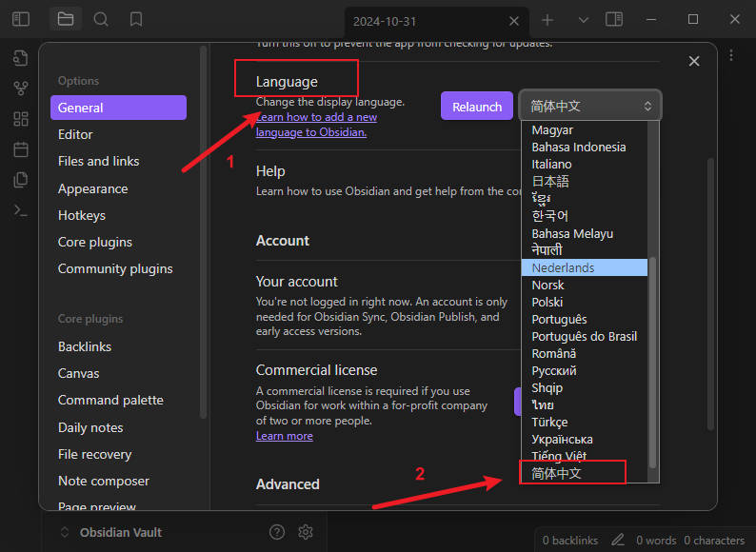Select General in settings sidebar
The width and height of the screenshot is (756, 552).
pyautogui.click(x=118, y=108)
